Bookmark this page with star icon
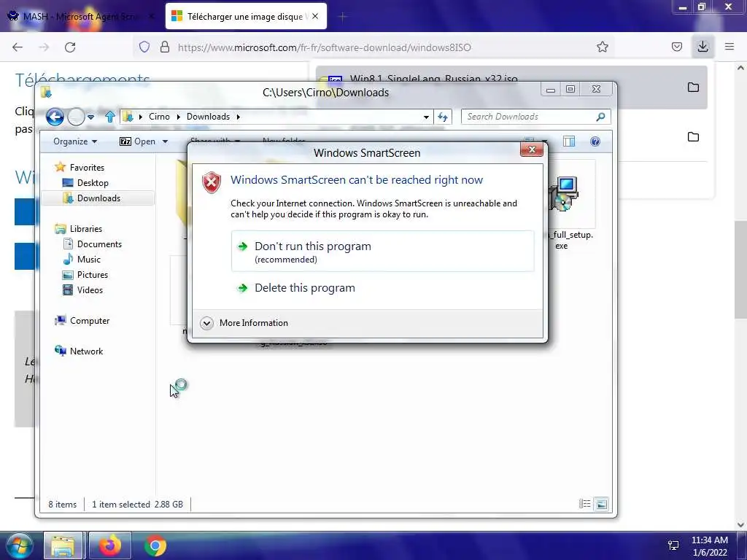 point(602,47)
